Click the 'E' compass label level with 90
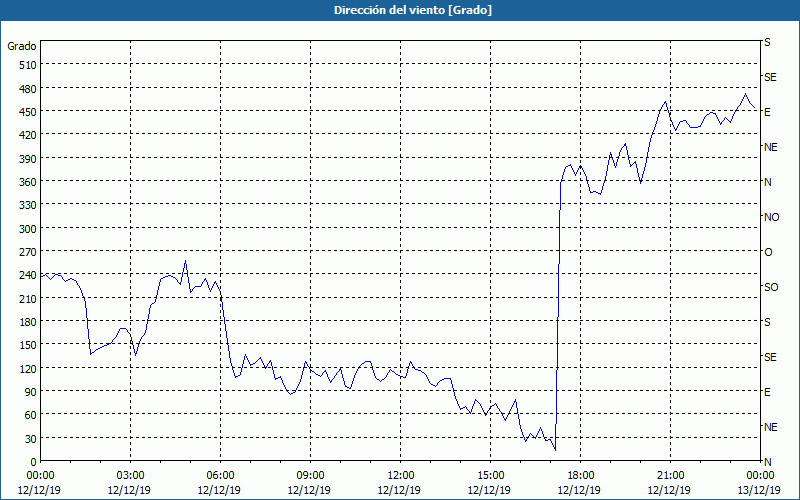 point(767,392)
